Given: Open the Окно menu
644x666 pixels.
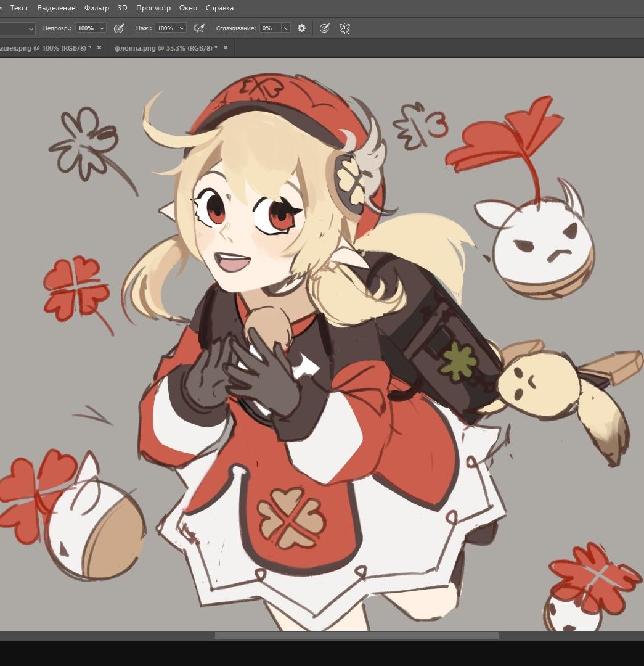Looking at the screenshot, I should (x=188, y=8).
